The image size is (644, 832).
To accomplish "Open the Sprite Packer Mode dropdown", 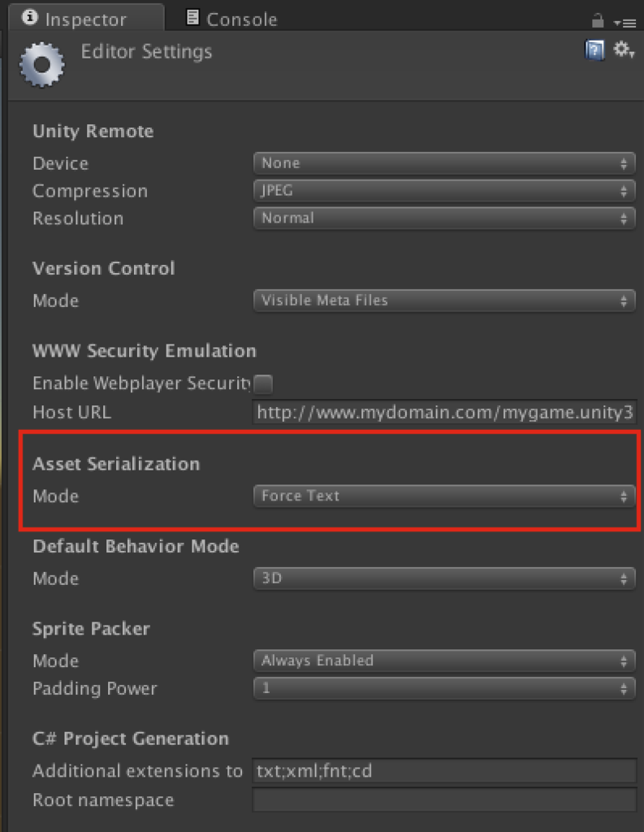I will coord(444,661).
